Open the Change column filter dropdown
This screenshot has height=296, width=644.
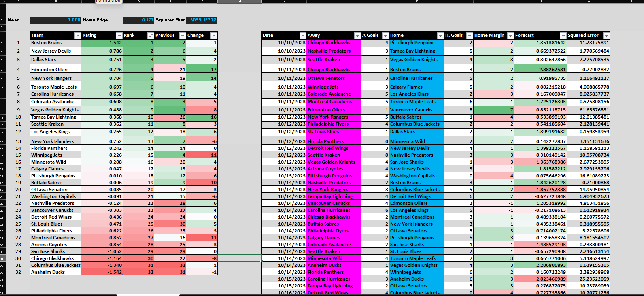[214, 36]
